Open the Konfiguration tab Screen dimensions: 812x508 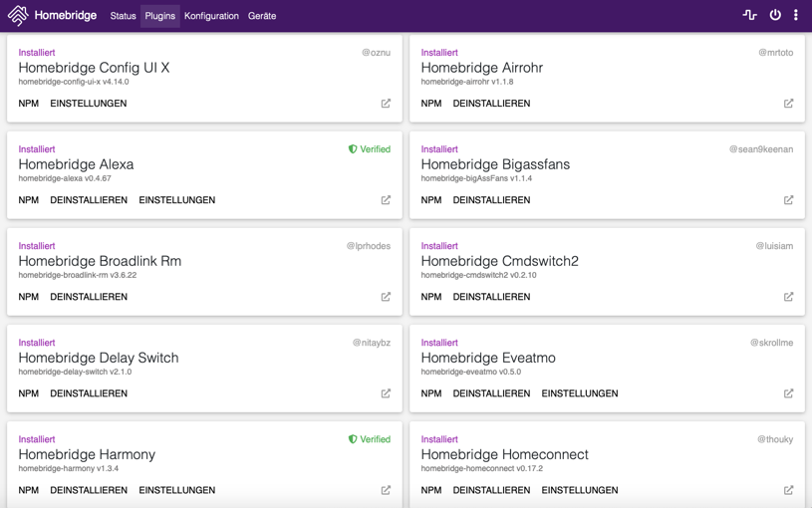[x=211, y=16]
